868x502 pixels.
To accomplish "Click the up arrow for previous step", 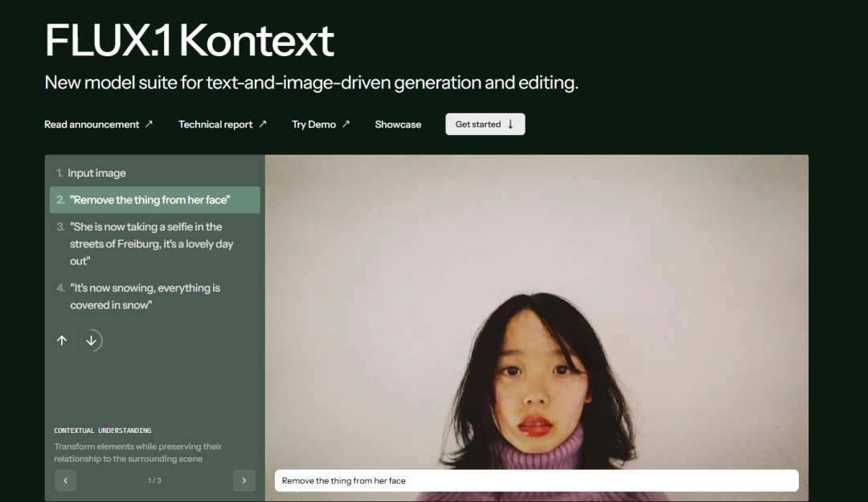I will tap(62, 341).
